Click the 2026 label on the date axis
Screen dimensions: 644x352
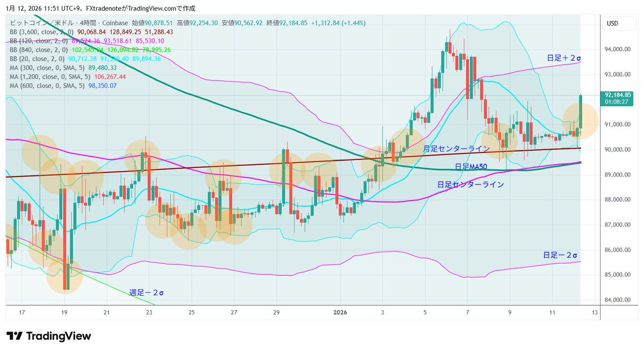pyautogui.click(x=340, y=312)
